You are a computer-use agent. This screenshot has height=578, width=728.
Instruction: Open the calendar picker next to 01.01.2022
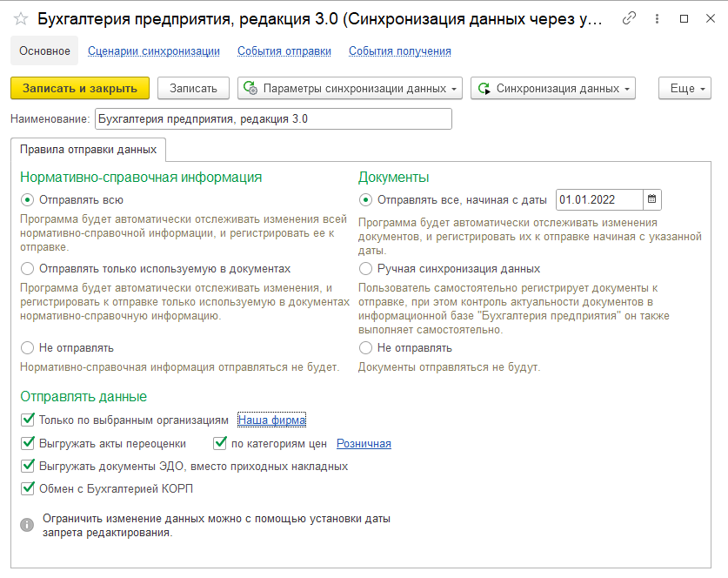coord(651,199)
